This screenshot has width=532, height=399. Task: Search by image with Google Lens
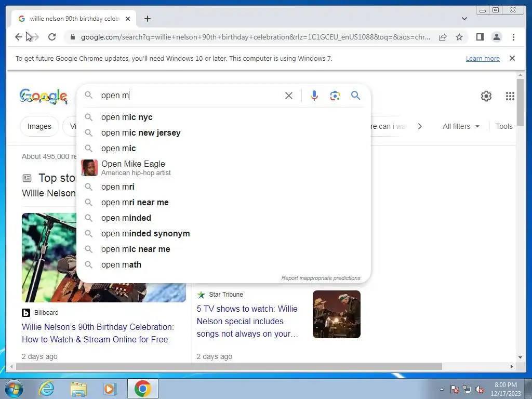tap(335, 96)
